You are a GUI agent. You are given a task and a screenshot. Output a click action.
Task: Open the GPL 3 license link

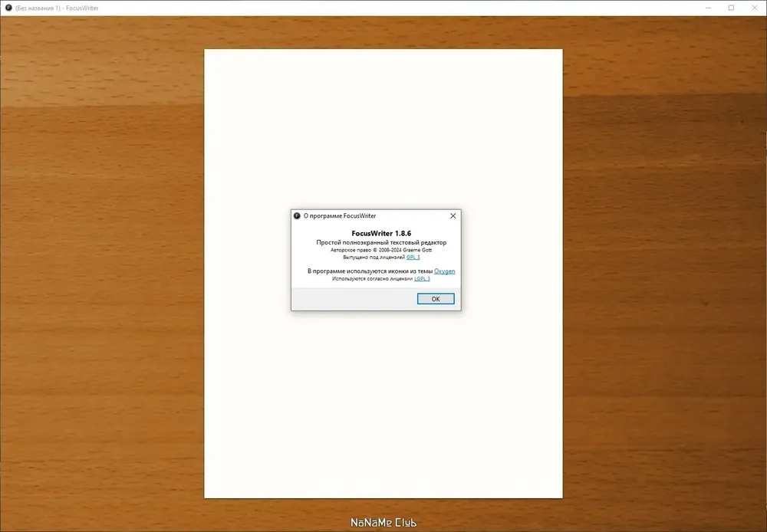coord(413,258)
